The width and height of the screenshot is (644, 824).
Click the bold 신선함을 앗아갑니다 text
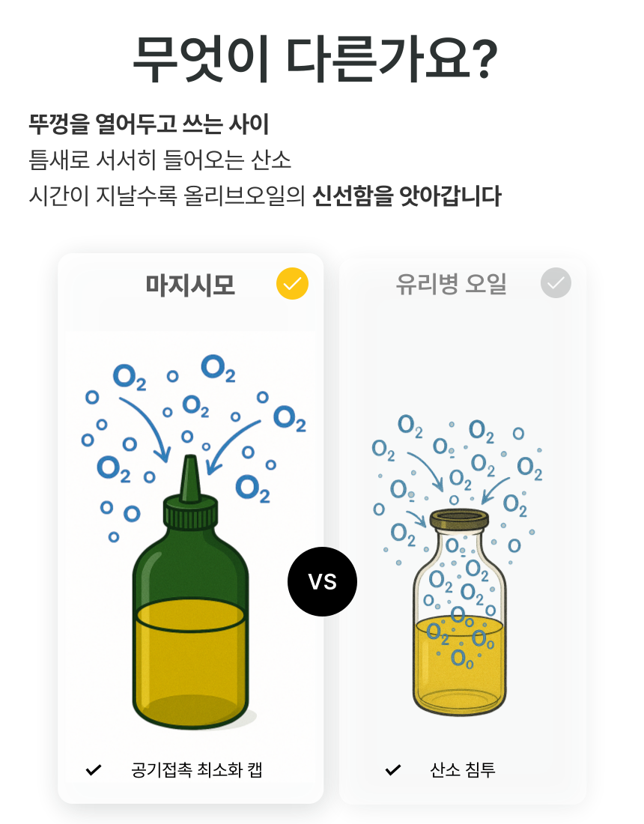[x=407, y=196]
